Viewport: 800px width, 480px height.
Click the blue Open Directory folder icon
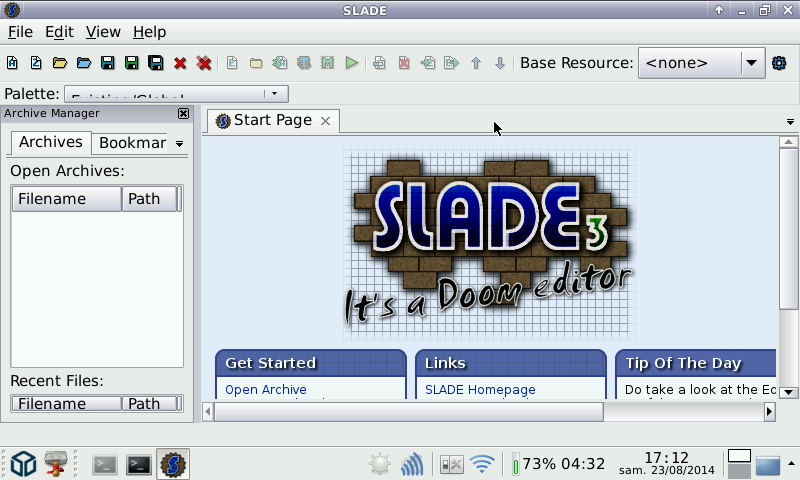coord(84,63)
